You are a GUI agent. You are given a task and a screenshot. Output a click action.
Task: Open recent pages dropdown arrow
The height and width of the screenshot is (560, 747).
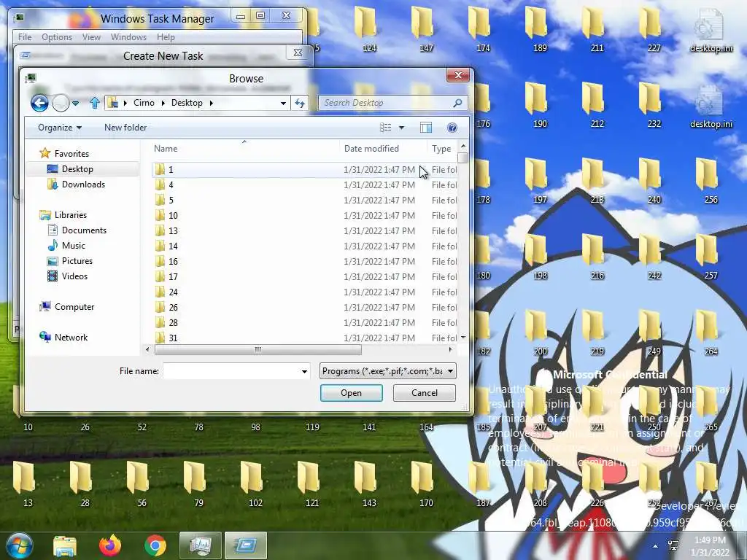(75, 103)
